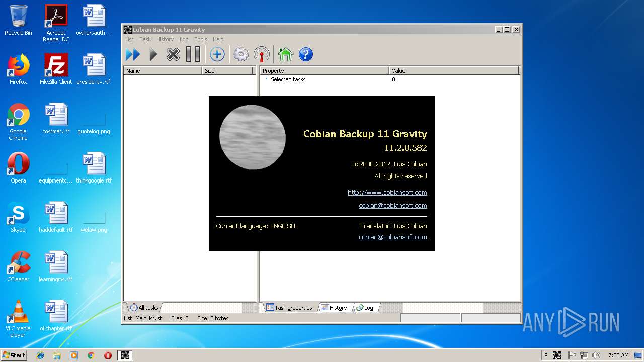Run selected tasks with play icon

153,54
